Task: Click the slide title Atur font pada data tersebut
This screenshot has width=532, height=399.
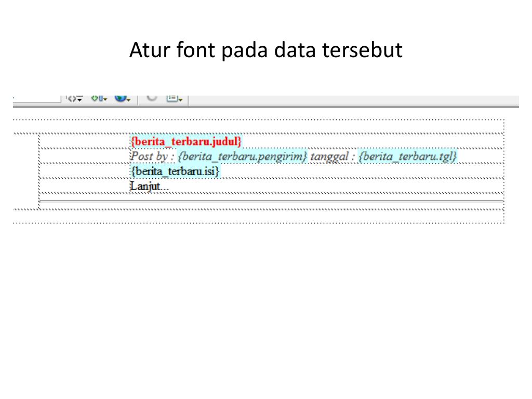Action: point(265,50)
